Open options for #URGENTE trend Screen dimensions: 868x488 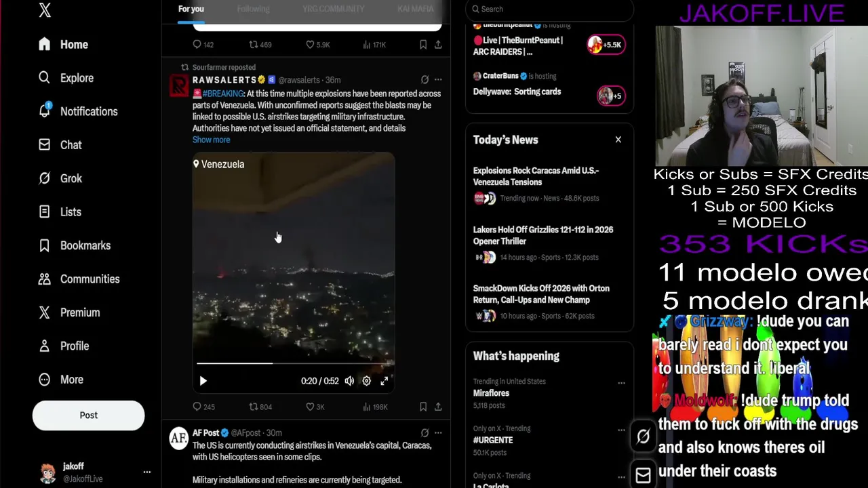click(x=621, y=430)
